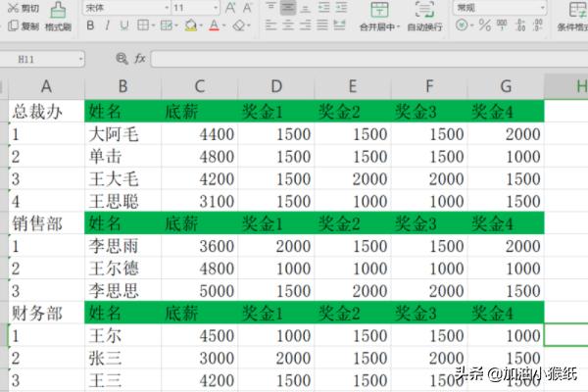Click the distributed alignment icon

coord(339,25)
